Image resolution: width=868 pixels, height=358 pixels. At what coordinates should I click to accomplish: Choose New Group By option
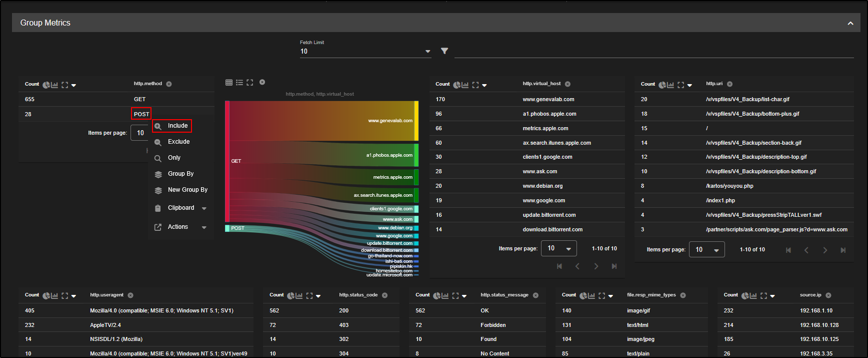(x=187, y=190)
